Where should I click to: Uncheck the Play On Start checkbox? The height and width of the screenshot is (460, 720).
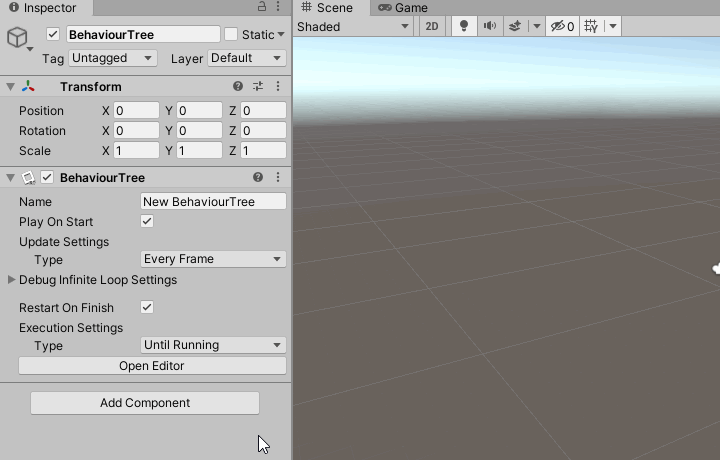(147, 222)
